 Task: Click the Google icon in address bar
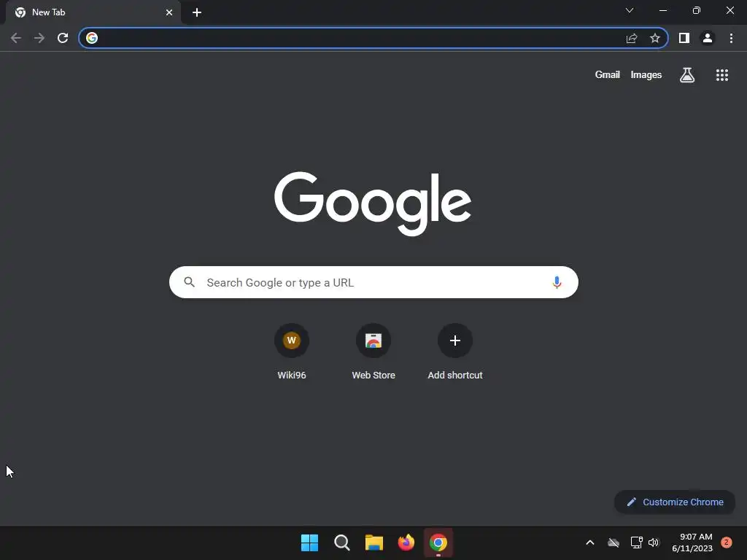pos(92,38)
